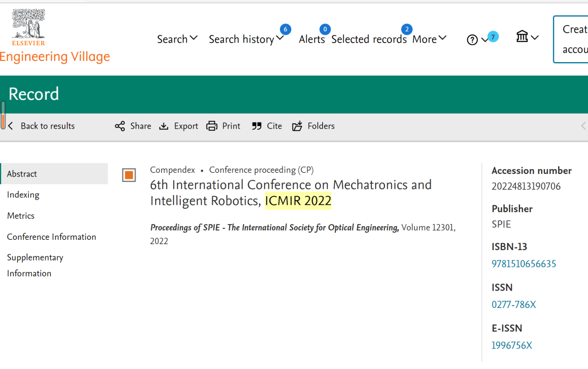Image resolution: width=588 pixels, height=369 pixels.
Task: Click the Export label in the toolbar
Action: (186, 126)
